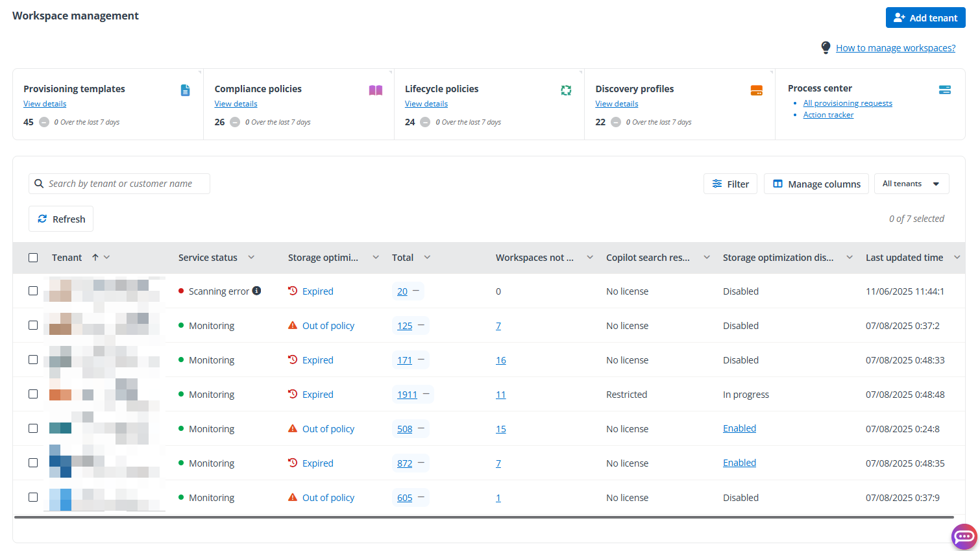Click the Provisioning templates document icon
Image resolution: width=980 pixels, height=551 pixels.
pos(185,90)
